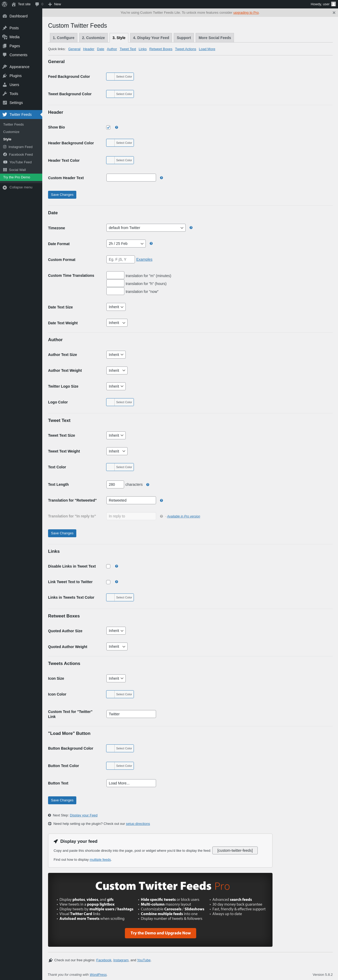This screenshot has width=338, height=980.
Task: Click the upgrading to Pro link
Action: 246,13
